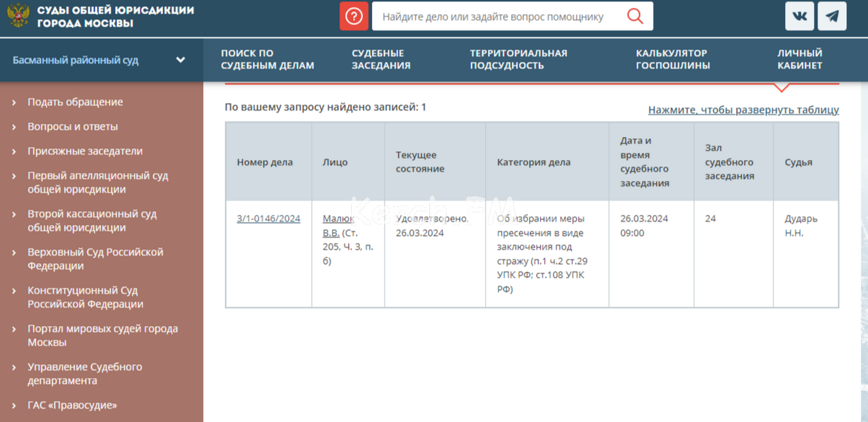The height and width of the screenshot is (422, 868).
Task: Open Портал мировых судей города Москвы
Action: coord(103,335)
